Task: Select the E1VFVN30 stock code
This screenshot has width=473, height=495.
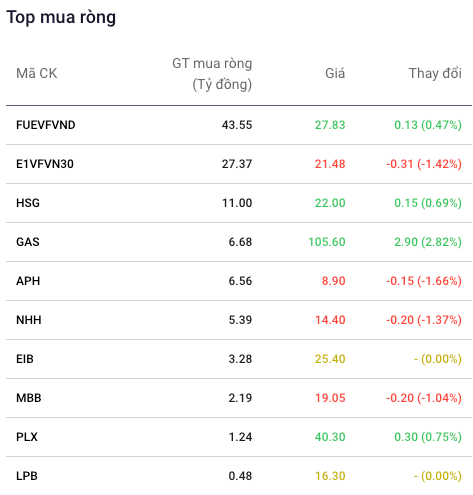Action: tap(45, 164)
